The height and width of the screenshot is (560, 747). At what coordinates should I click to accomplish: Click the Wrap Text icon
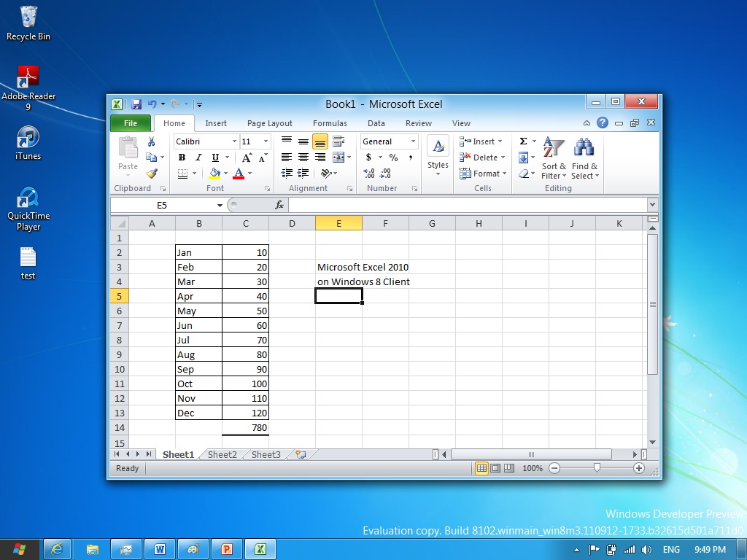point(338,141)
